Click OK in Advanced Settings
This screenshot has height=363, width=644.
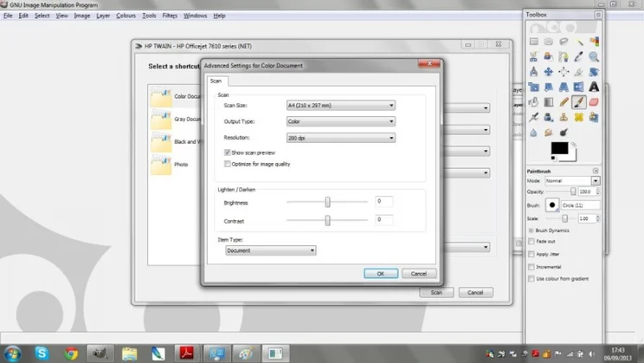[x=381, y=274]
